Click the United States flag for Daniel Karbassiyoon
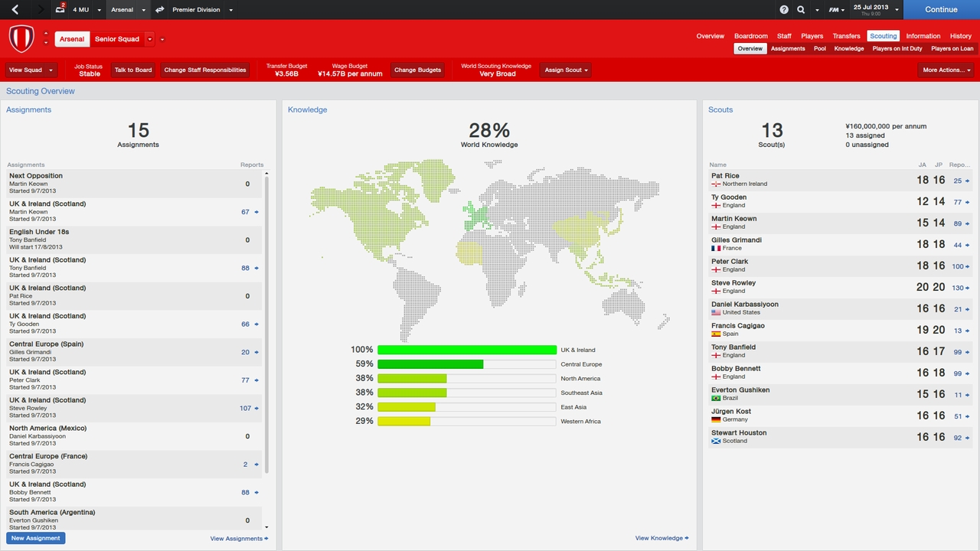The height and width of the screenshot is (551, 980). tap(716, 312)
